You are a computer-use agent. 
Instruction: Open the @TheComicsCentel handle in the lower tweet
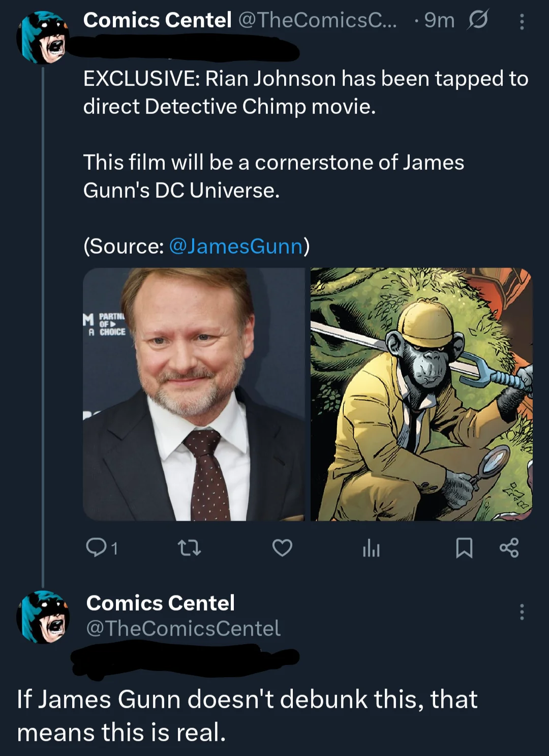click(183, 628)
